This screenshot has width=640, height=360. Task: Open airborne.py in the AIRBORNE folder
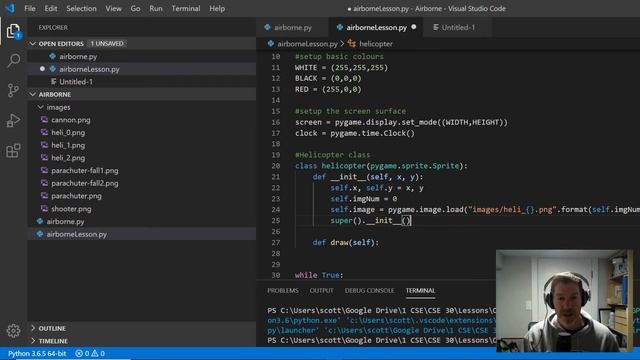[x=142, y=221]
